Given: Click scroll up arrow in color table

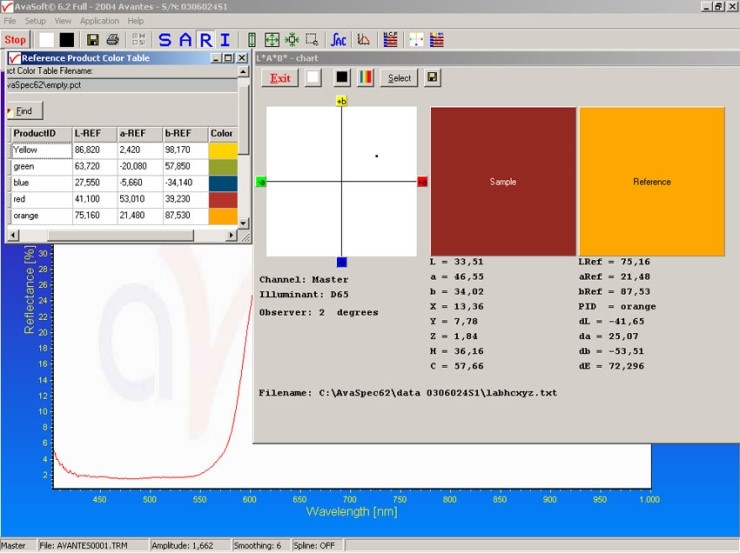Looking at the screenshot, I should [243, 72].
